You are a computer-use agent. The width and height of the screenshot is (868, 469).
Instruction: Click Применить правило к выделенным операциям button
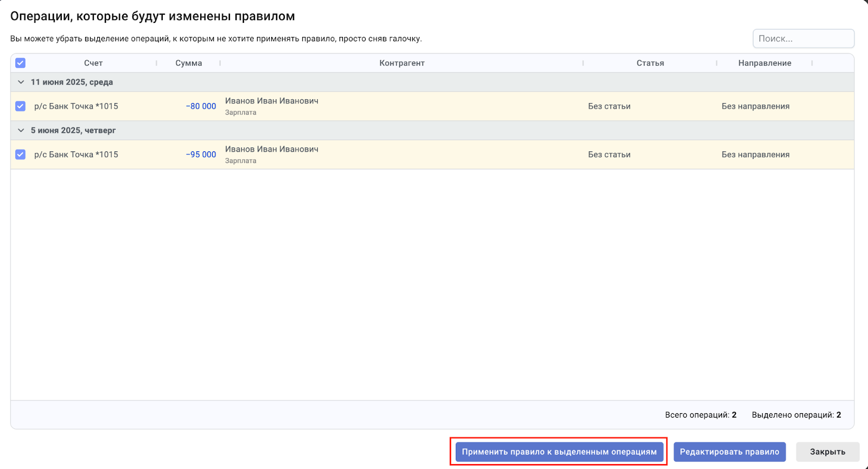(x=559, y=452)
